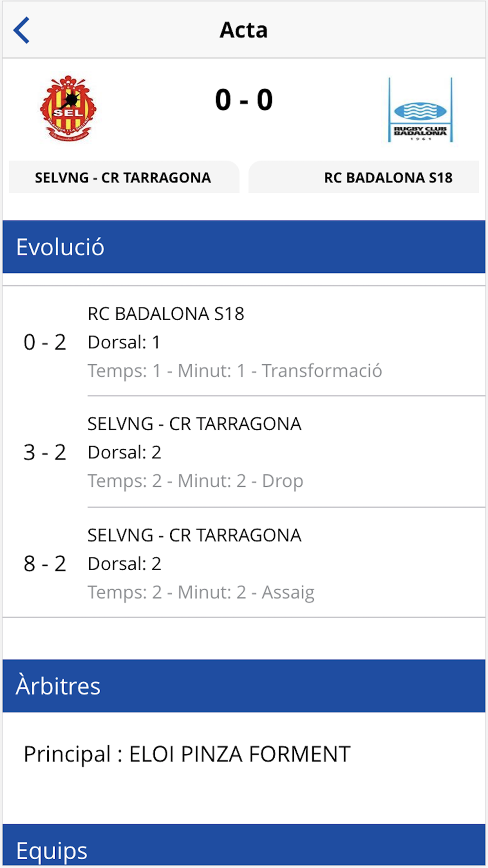Go back using the blue chevron arrow

point(21,30)
